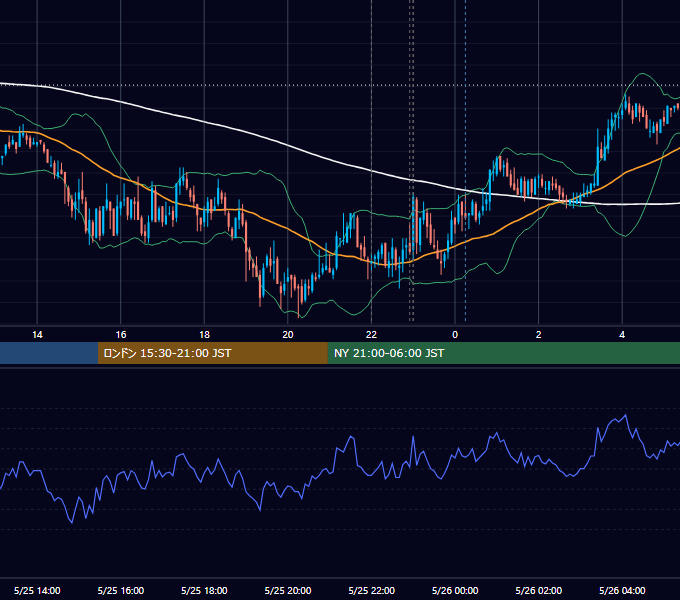Image resolution: width=680 pixels, height=600 pixels.
Task: Click the 18 hour label on price chart axis
Action: click(x=204, y=335)
